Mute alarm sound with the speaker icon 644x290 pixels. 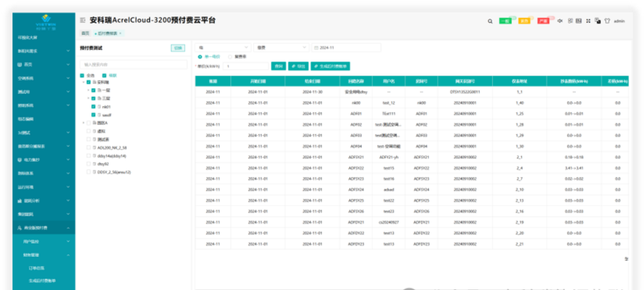pyautogui.click(x=560, y=21)
